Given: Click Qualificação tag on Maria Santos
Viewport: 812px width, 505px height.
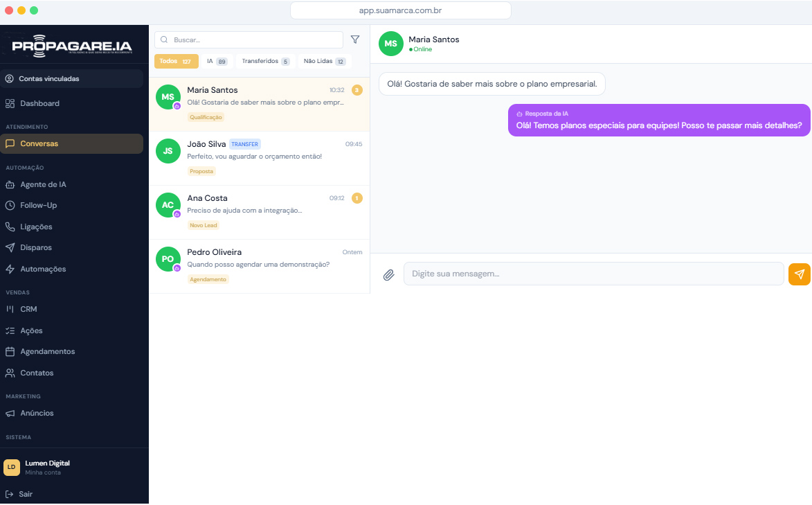Looking at the screenshot, I should (x=206, y=117).
